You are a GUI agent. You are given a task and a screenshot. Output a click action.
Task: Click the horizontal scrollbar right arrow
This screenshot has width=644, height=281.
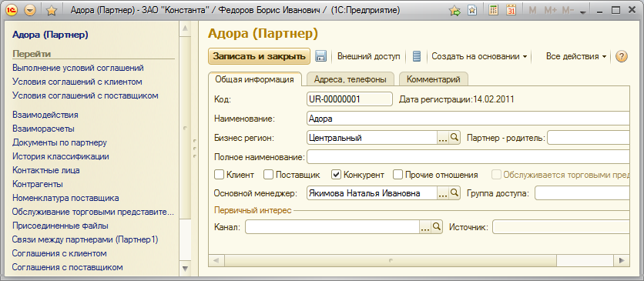(x=623, y=260)
